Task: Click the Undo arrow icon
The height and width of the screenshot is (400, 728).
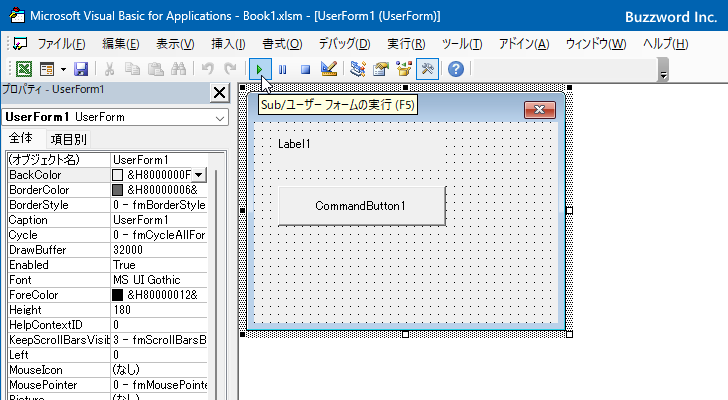Action: [208, 69]
